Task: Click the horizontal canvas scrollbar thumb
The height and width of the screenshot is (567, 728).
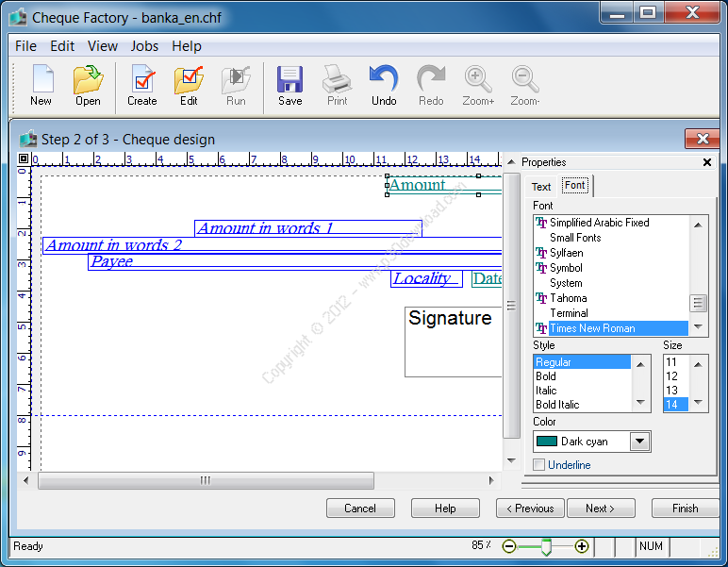Action: [x=207, y=480]
